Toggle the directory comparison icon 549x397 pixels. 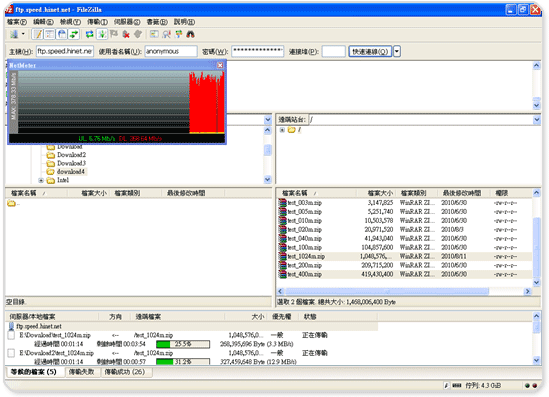tap(166, 34)
